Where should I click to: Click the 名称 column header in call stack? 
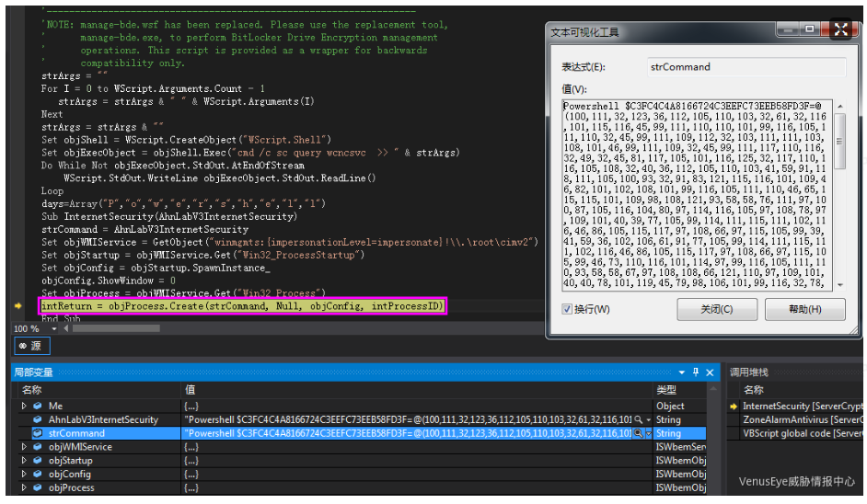point(753,390)
